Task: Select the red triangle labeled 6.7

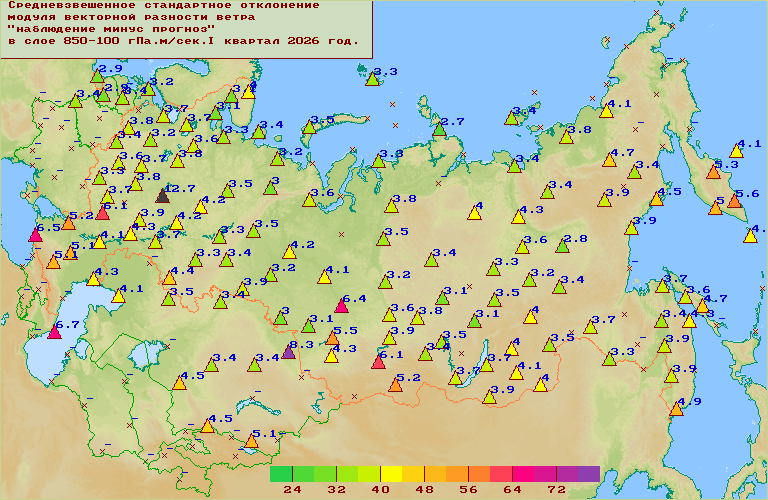Action: (x=54, y=331)
